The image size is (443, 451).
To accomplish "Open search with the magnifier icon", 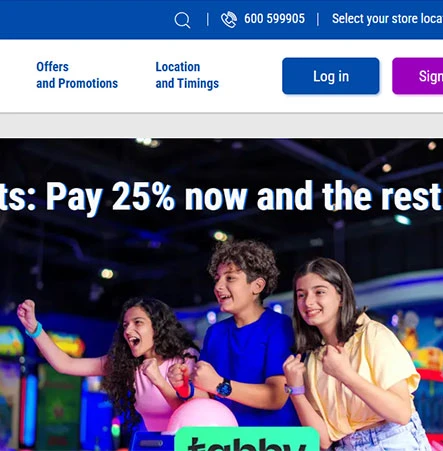I will pos(182,20).
